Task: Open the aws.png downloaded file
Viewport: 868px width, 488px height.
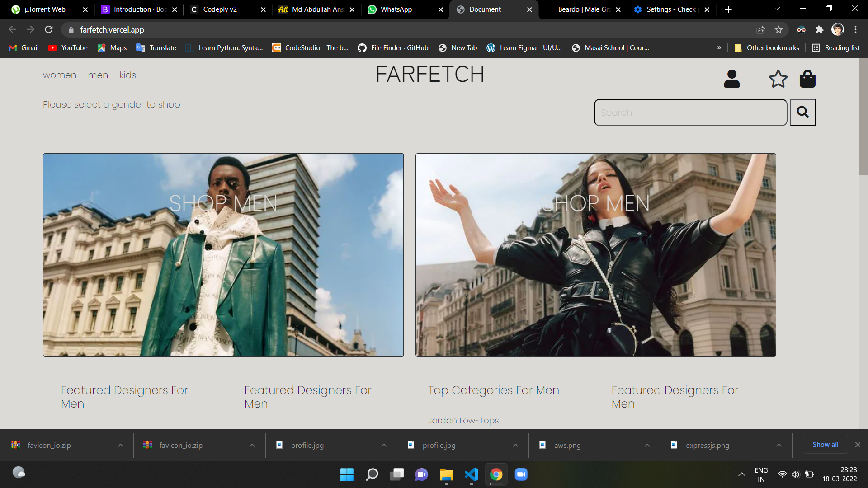Action: pos(567,446)
